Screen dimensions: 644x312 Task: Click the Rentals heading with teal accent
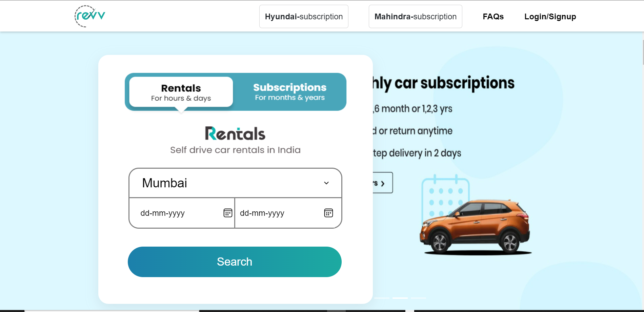[x=235, y=133]
